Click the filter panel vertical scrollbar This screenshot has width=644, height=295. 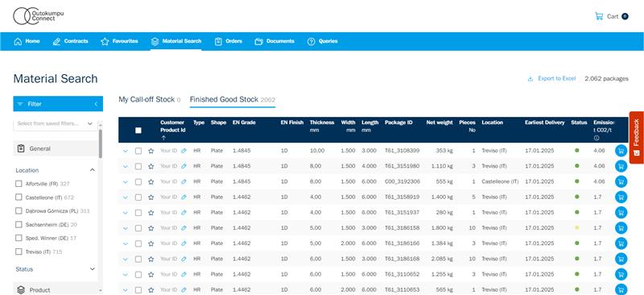100,143
